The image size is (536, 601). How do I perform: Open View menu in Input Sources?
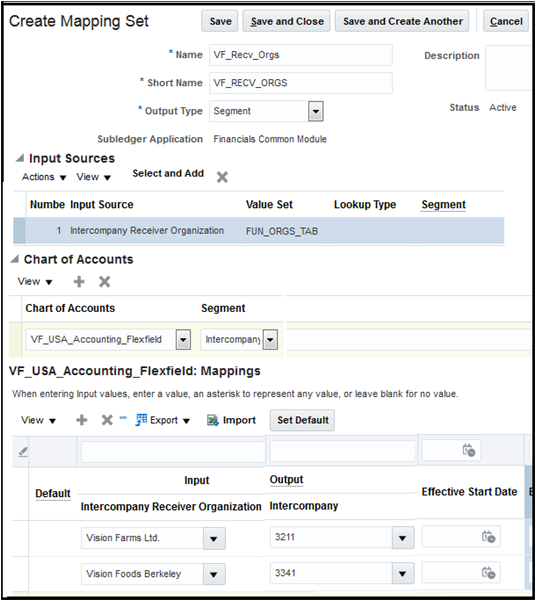click(x=93, y=177)
